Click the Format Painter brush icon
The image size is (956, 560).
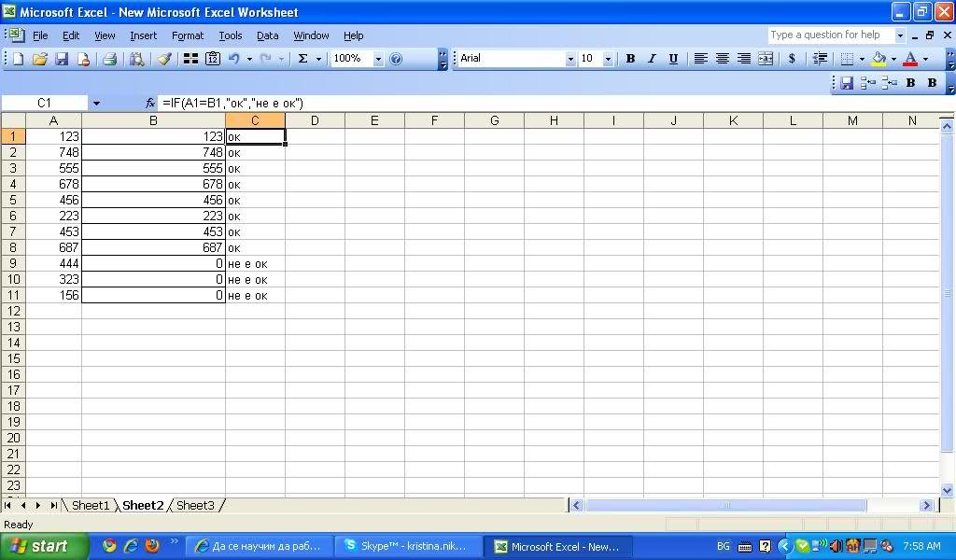(164, 59)
